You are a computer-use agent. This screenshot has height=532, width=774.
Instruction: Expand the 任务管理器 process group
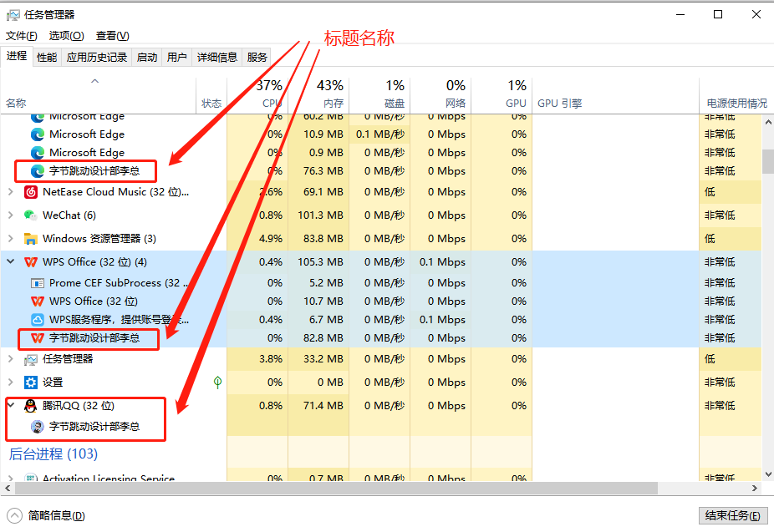(x=10, y=359)
